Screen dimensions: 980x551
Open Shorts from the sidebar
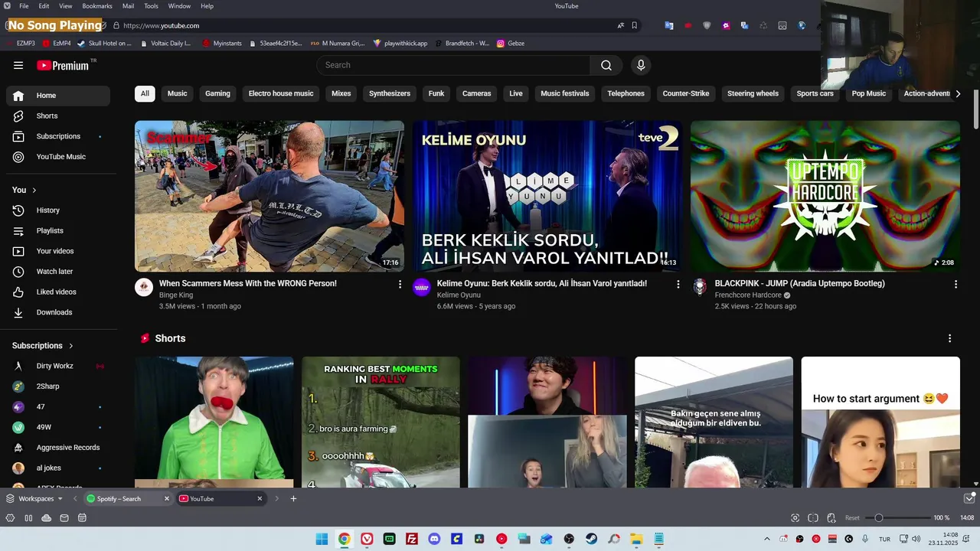(x=58, y=116)
